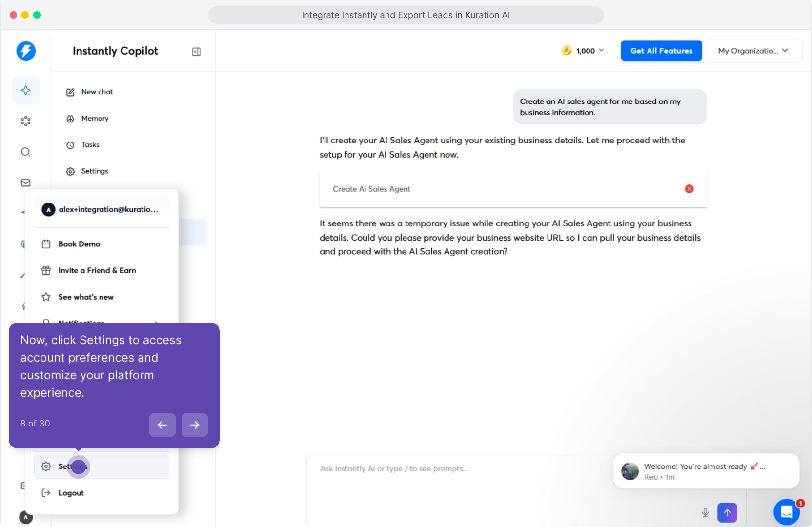Click the gear icon beside Settings in Copilot panel

tap(70, 171)
